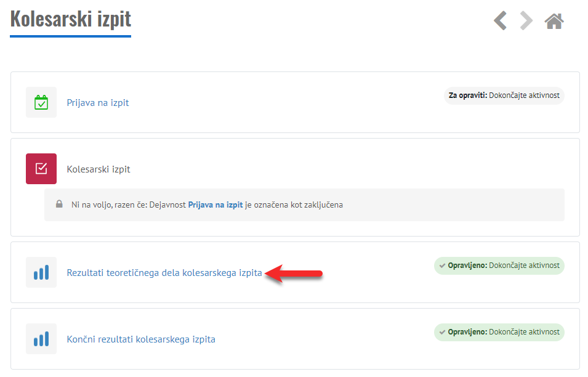Toggle Opravljeno badge for Rezultati teoretičnega dela
This screenshot has width=588, height=377.
(x=499, y=266)
